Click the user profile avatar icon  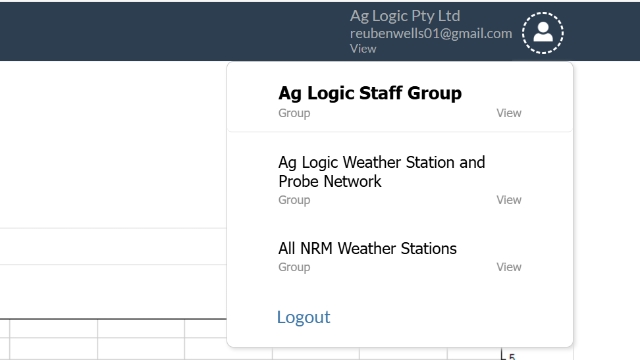point(542,33)
